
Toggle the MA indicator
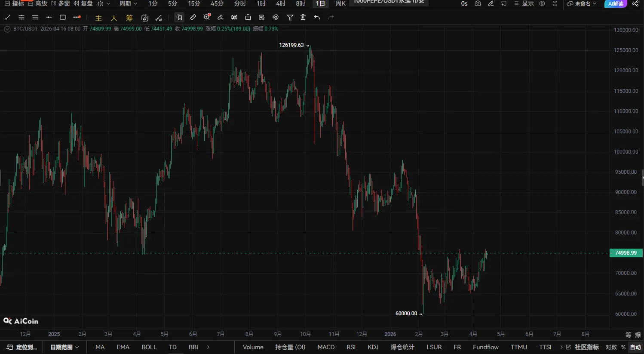pos(100,347)
